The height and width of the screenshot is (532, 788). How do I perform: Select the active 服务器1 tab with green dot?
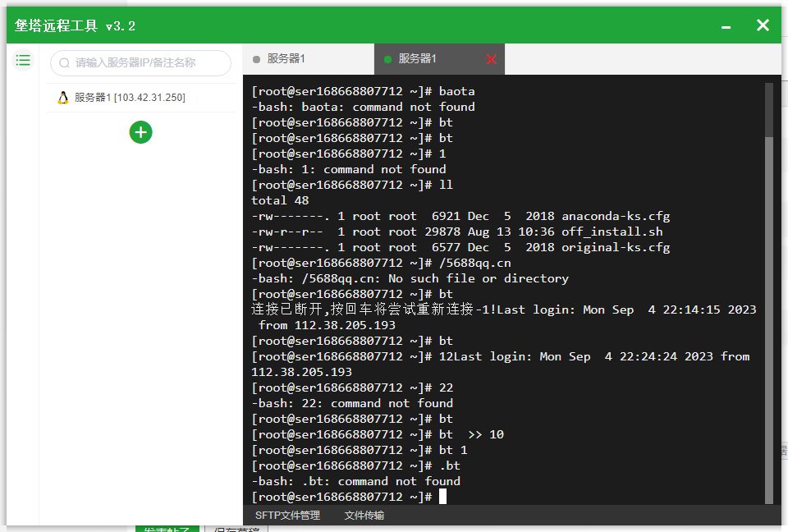tap(439, 59)
